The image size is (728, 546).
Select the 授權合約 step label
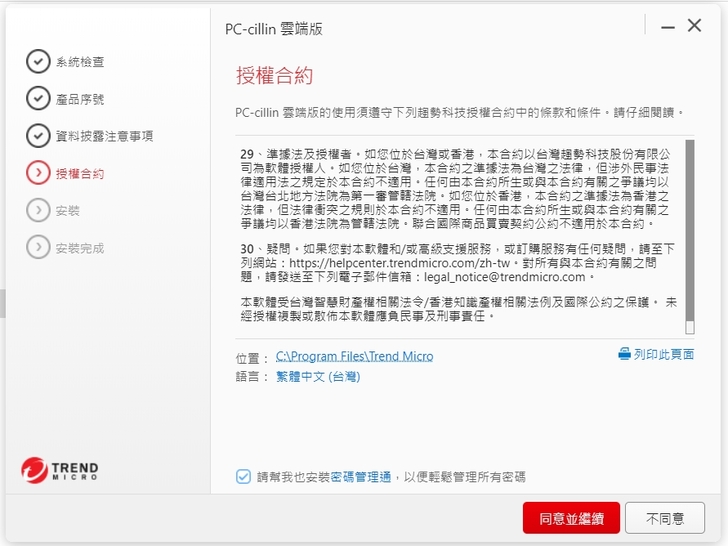[80, 174]
